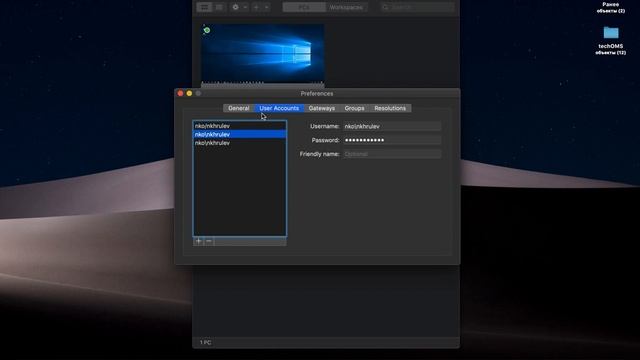The height and width of the screenshot is (360, 640).
Task: Click the Username input field
Action: click(392, 126)
